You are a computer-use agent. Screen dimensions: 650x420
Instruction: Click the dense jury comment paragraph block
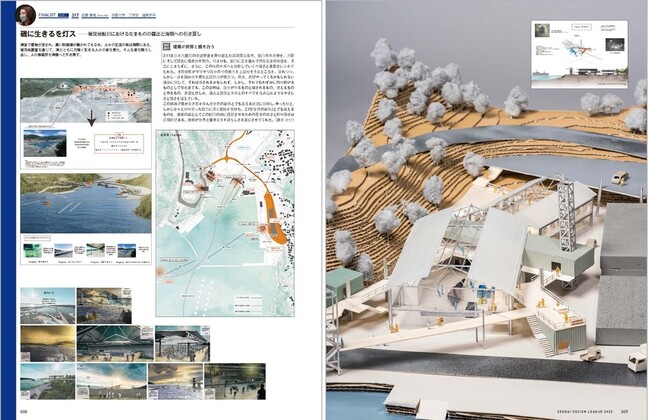click(x=228, y=87)
